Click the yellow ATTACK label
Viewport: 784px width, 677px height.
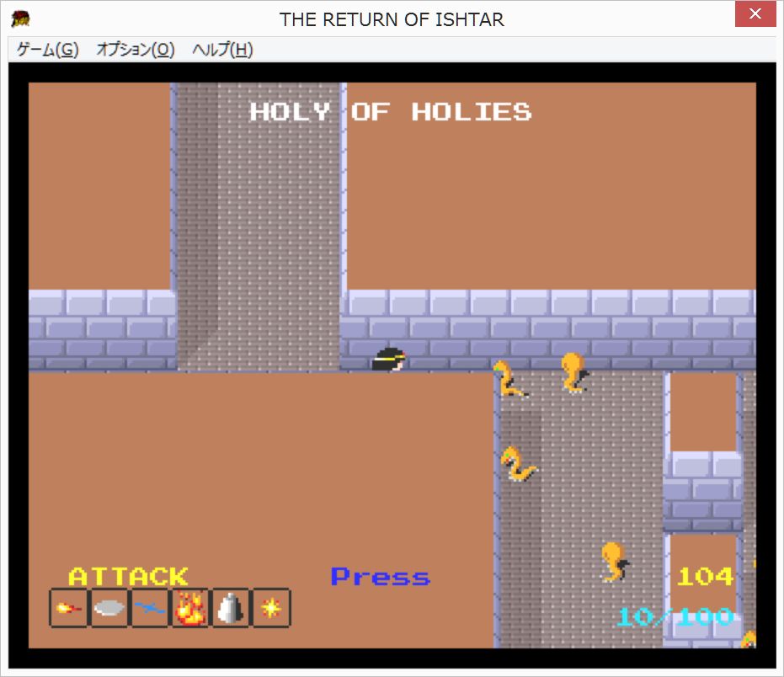[x=128, y=577]
